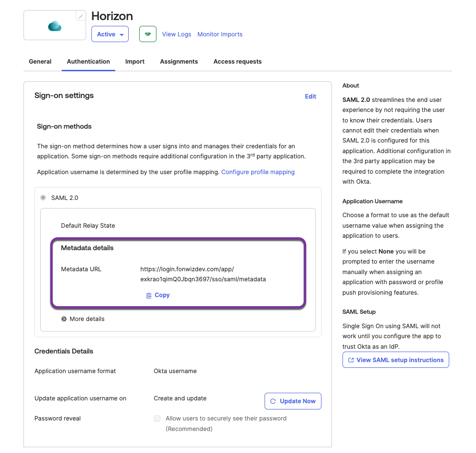Toggle the Allow users password reveal checkbox
476x453 pixels.
coord(157,419)
